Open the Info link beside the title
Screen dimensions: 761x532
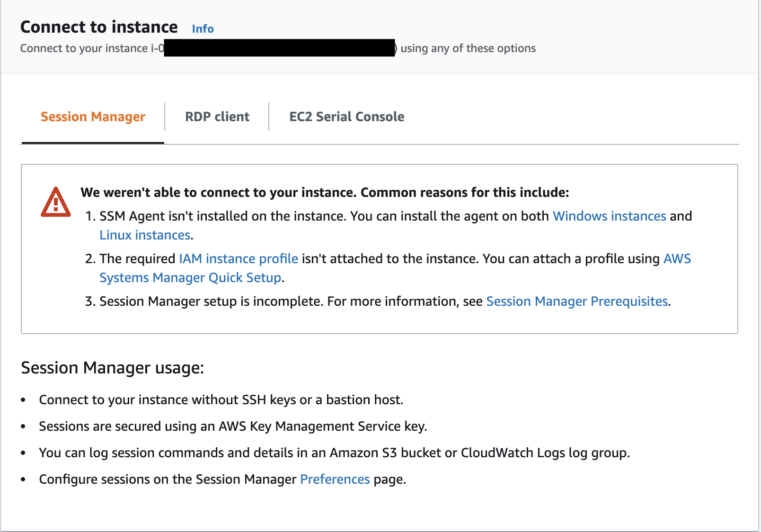coord(203,29)
